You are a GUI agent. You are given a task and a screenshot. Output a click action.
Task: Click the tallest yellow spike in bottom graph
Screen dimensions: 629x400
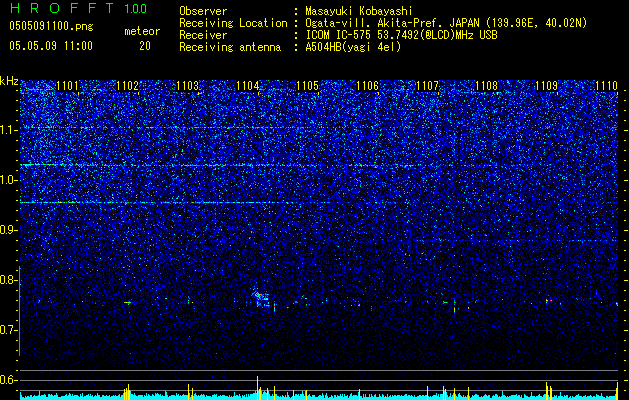pyautogui.click(x=257, y=387)
